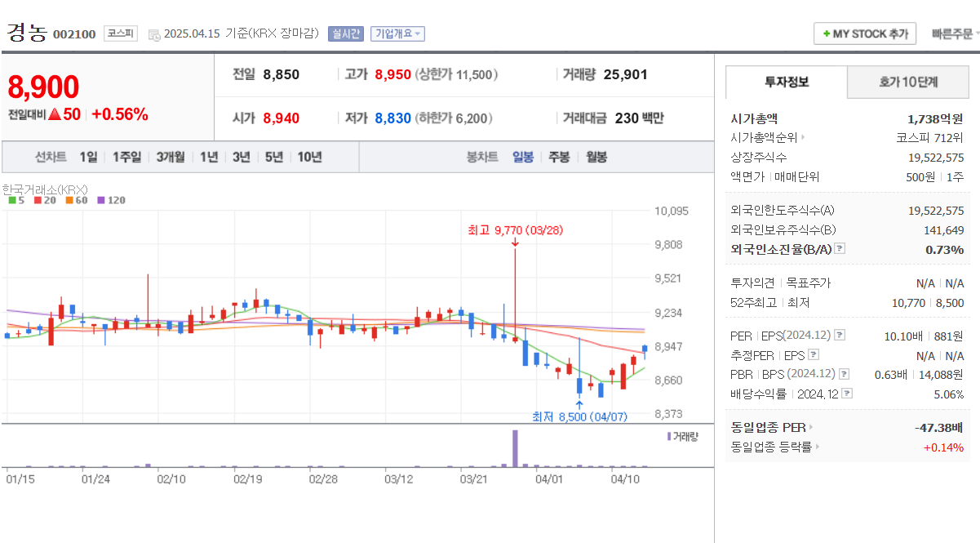Image resolution: width=980 pixels, height=543 pixels.
Task: Click the calendar icon before 2025.04.15
Action: [153, 34]
